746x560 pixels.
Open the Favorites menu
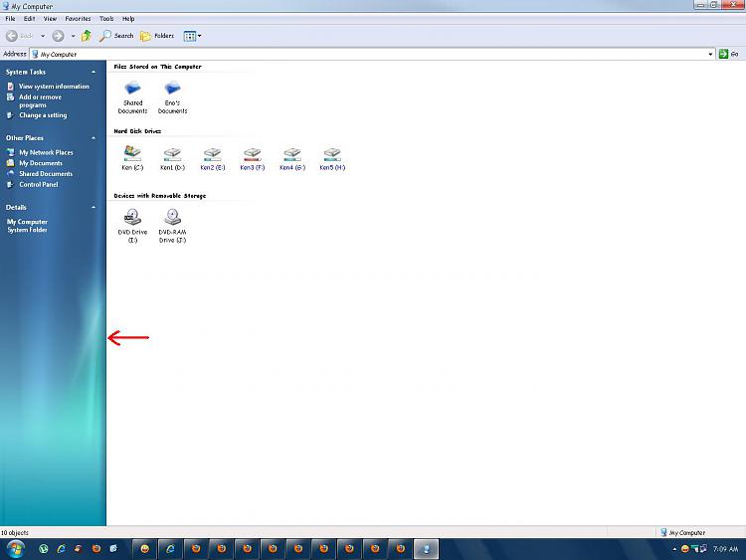point(78,19)
